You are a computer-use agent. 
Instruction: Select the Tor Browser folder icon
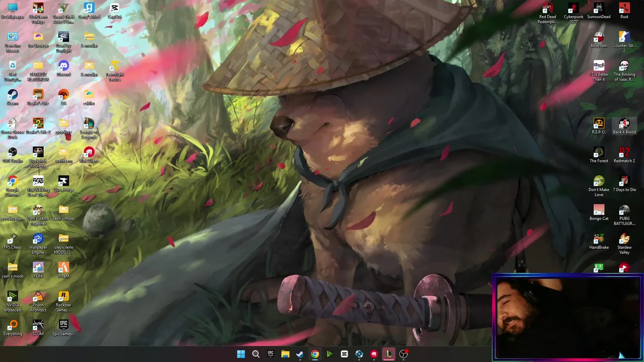pyautogui.click(x=38, y=40)
